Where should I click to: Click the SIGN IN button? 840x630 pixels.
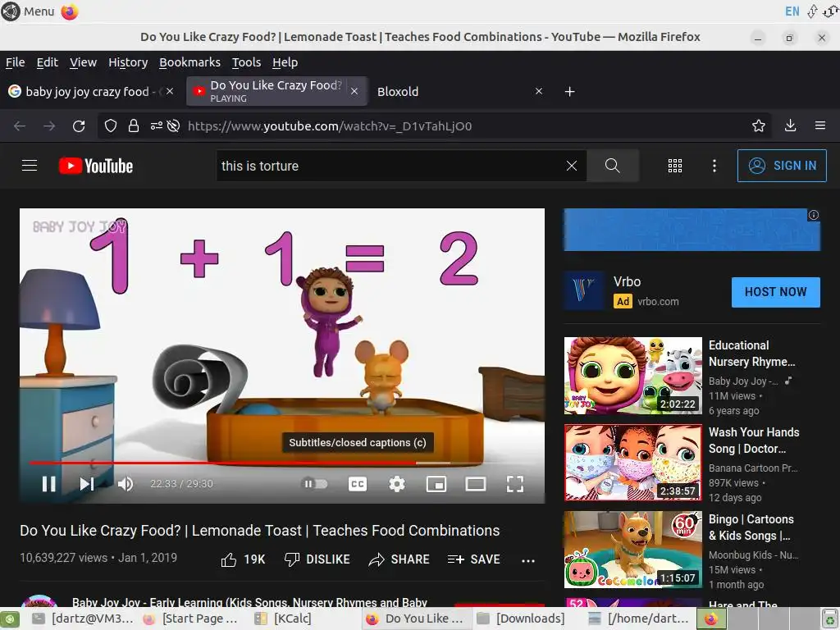[x=782, y=166]
